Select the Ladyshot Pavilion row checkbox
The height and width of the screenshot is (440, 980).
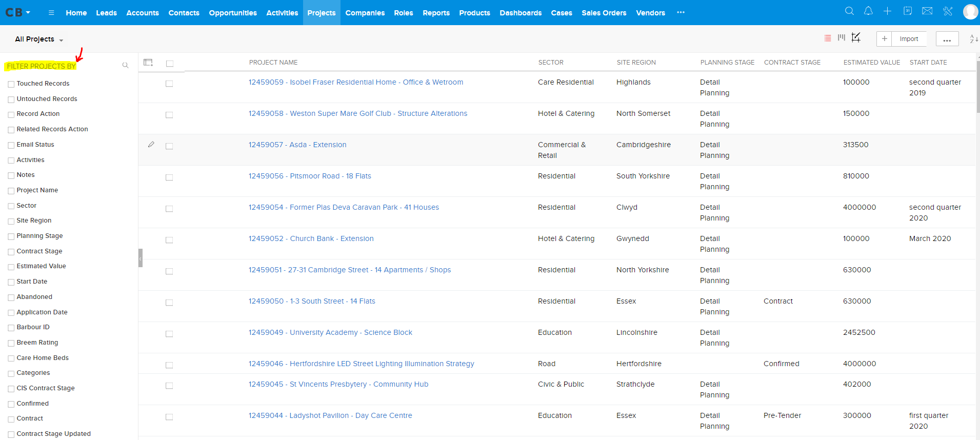(x=169, y=417)
